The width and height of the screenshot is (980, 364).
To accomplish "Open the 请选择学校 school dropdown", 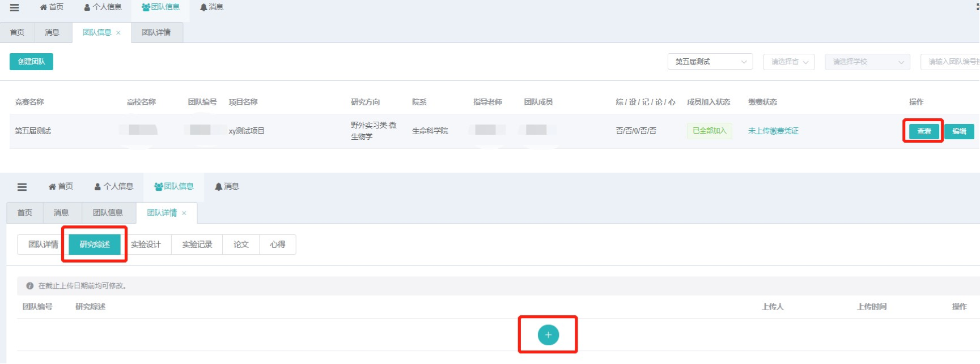I will 867,62.
